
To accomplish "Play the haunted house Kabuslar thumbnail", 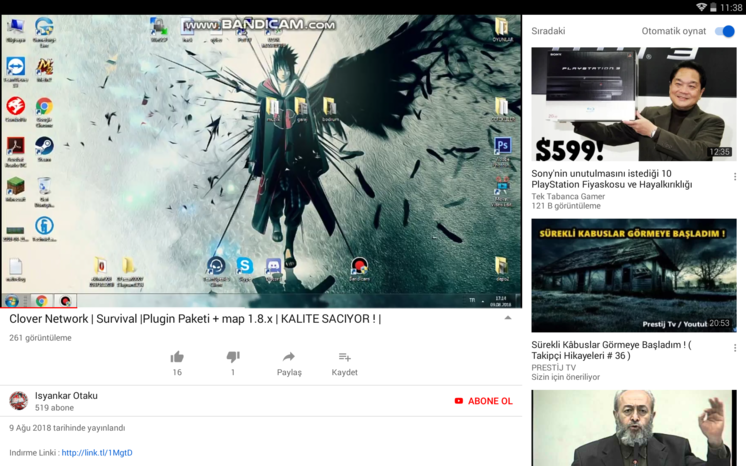I will (634, 275).
